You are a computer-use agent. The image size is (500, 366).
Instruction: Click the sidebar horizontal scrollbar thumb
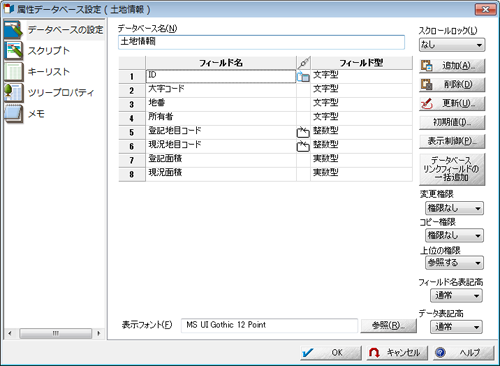pos(55,333)
